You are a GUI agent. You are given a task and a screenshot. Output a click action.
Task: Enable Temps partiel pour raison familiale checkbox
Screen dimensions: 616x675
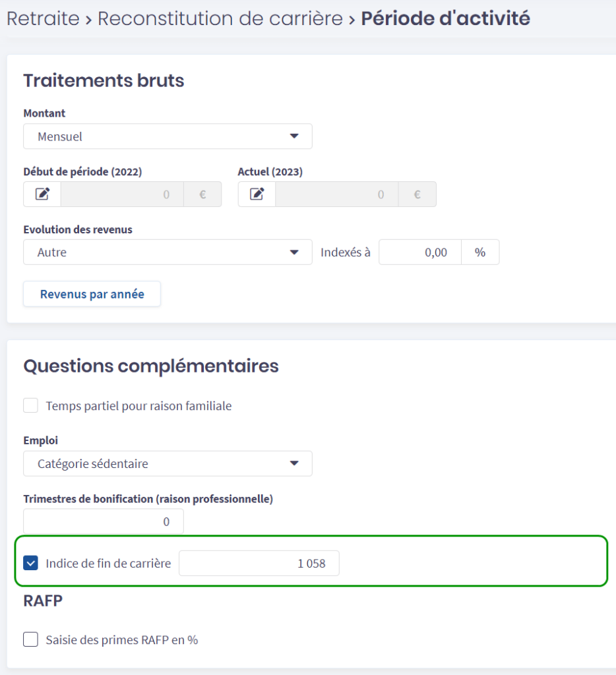tap(31, 406)
